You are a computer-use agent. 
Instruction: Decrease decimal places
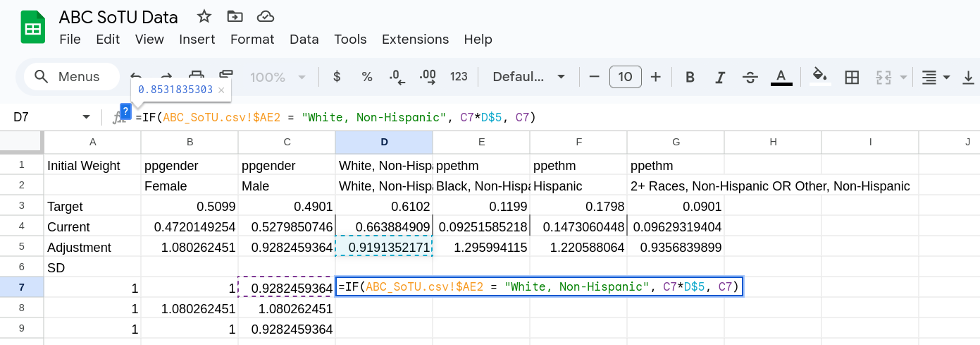pyautogui.click(x=397, y=77)
